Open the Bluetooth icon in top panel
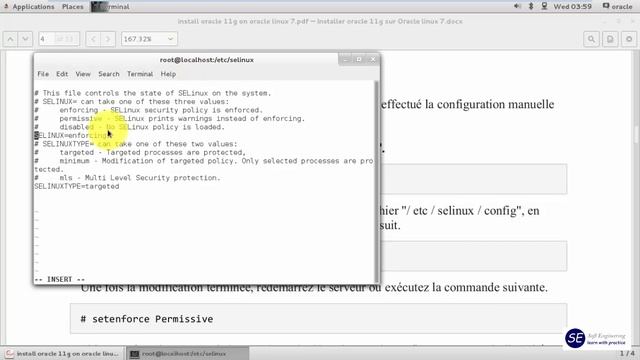The image size is (640, 360). (531, 6)
